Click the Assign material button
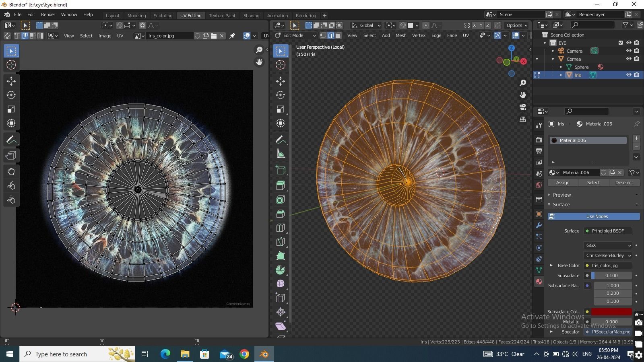This screenshot has width=644, height=362. pos(563,183)
